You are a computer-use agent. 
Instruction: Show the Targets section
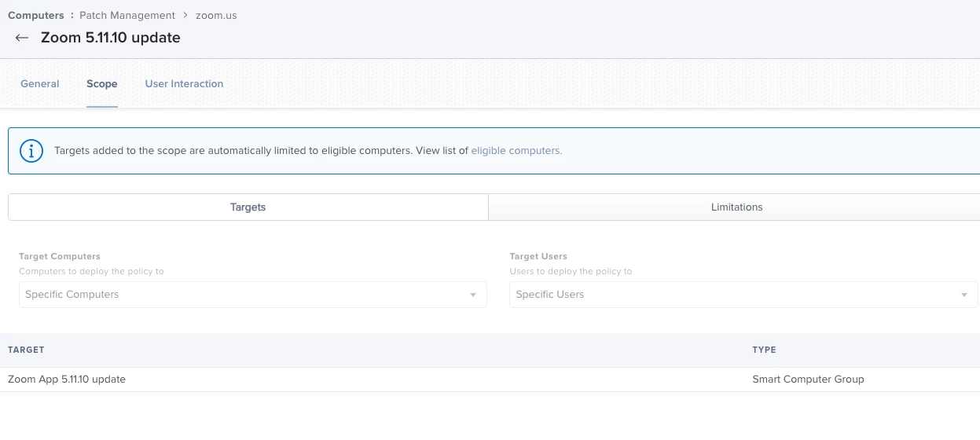pos(248,207)
